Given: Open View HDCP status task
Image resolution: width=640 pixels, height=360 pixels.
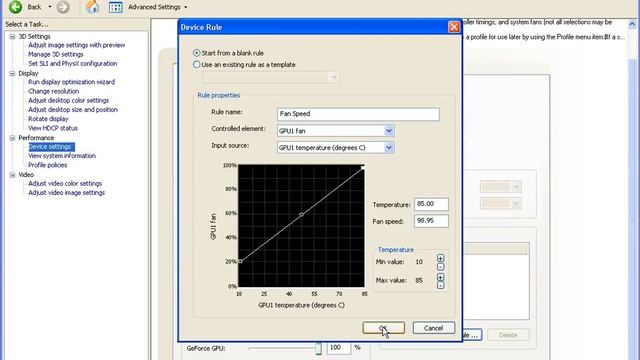Looking at the screenshot, I should pos(53,128).
